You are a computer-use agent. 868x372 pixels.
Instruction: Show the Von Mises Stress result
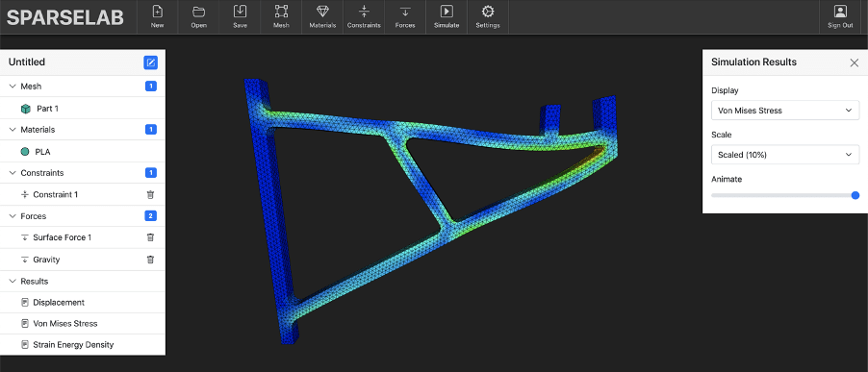[83, 323]
